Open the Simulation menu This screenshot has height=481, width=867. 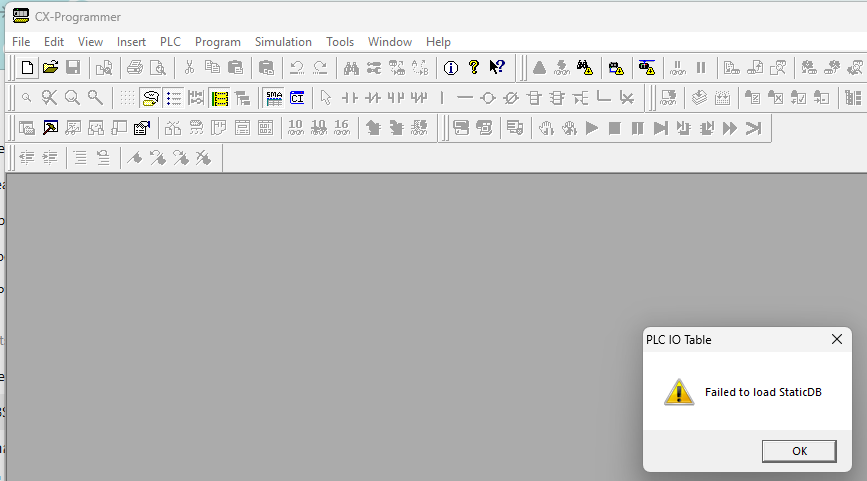(283, 42)
